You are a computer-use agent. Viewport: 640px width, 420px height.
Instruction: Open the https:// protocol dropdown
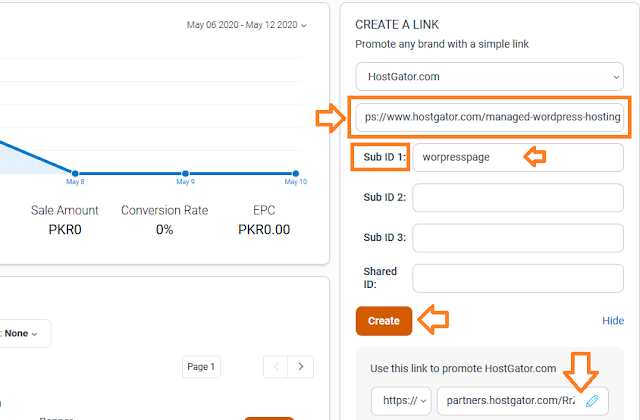coord(401,401)
